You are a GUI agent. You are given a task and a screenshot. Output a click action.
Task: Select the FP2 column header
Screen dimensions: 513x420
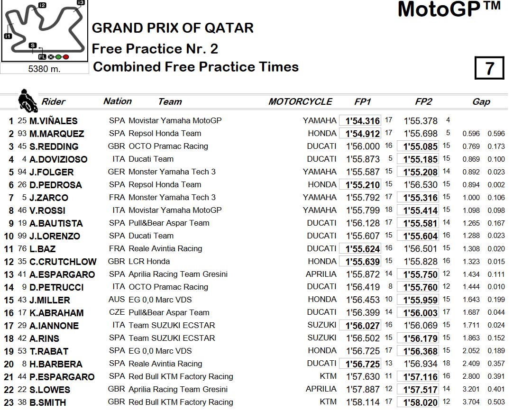pyautogui.click(x=423, y=101)
